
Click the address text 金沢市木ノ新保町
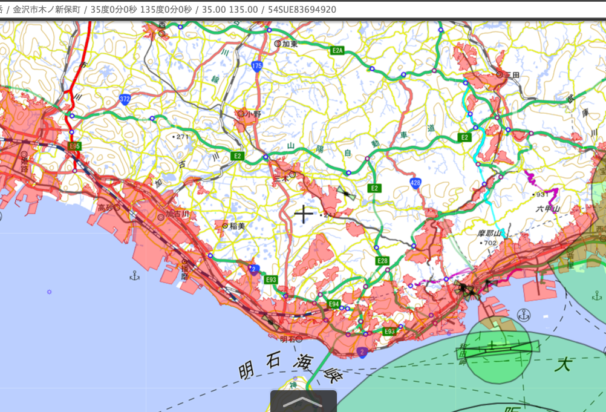point(49,9)
